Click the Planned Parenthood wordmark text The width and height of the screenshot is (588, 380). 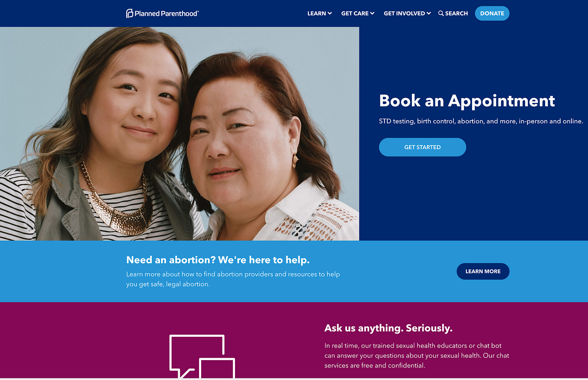167,13
